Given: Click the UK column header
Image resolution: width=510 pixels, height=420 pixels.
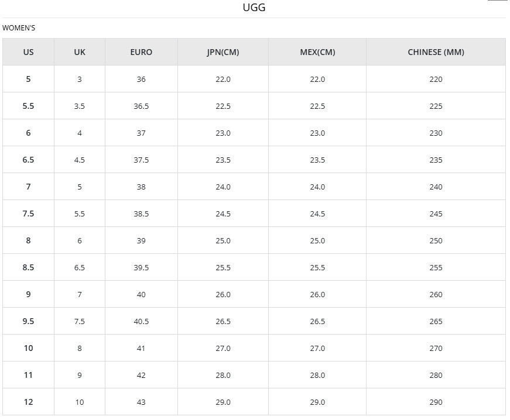Looking at the screenshot, I should (x=80, y=52).
